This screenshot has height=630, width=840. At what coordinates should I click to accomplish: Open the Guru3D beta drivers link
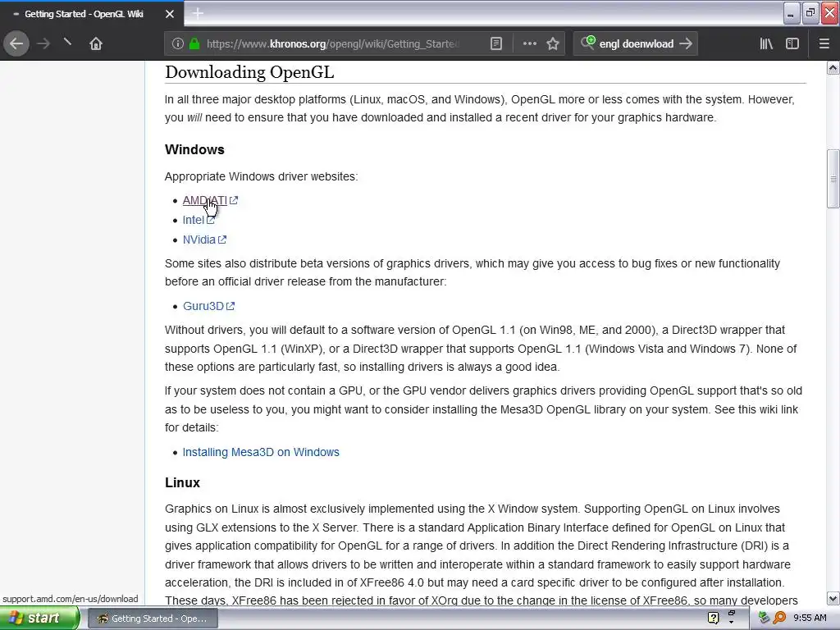(x=203, y=307)
